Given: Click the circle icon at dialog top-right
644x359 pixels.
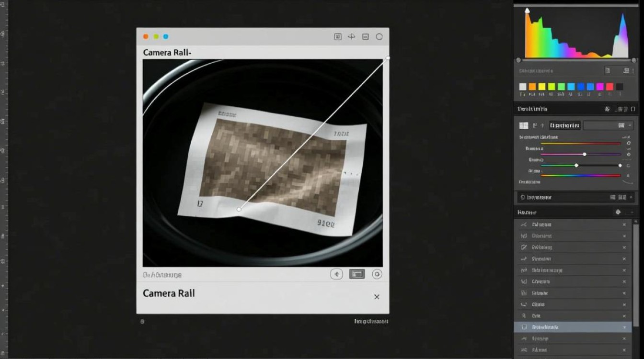Looking at the screenshot, I should coord(379,37).
